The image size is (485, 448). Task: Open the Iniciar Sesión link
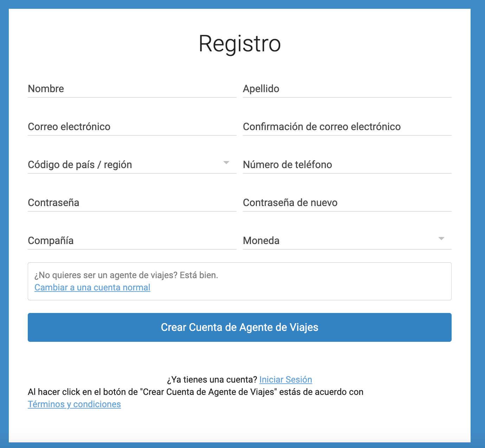click(x=286, y=380)
